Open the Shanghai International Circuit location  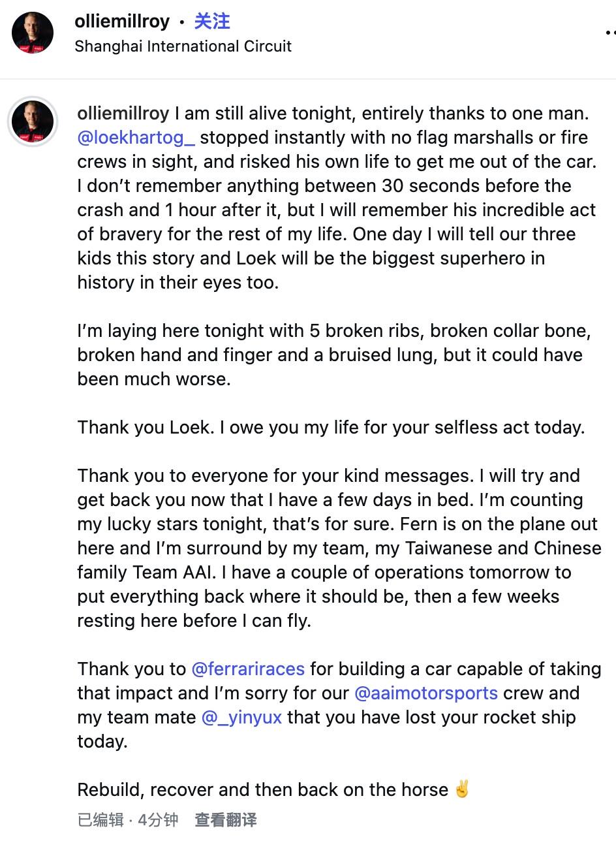pyautogui.click(x=183, y=46)
